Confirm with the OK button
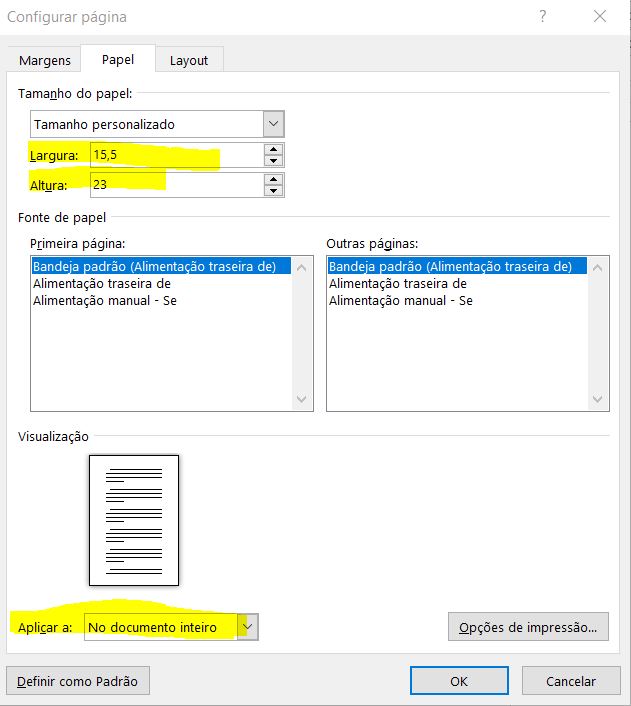The height and width of the screenshot is (706, 631). [459, 681]
